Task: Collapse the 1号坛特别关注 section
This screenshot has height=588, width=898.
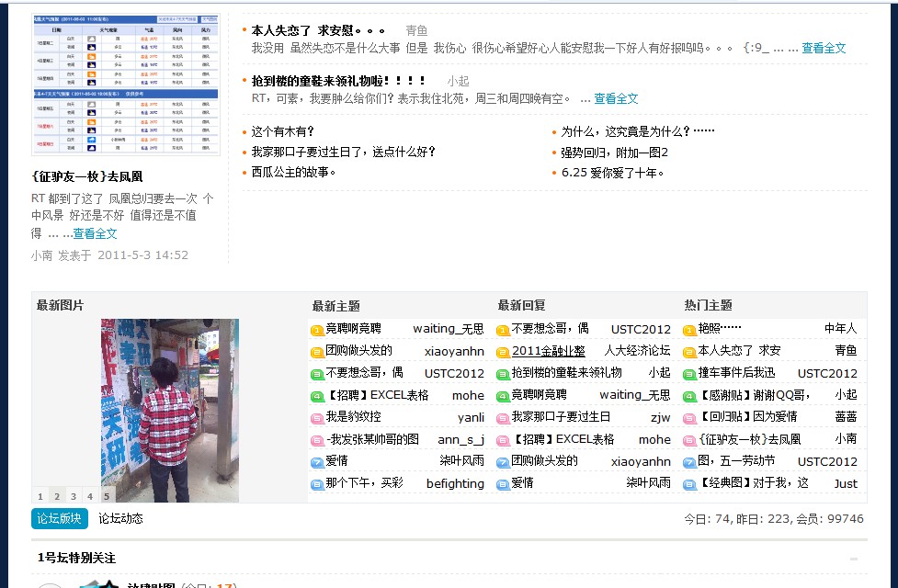Action: (x=854, y=559)
